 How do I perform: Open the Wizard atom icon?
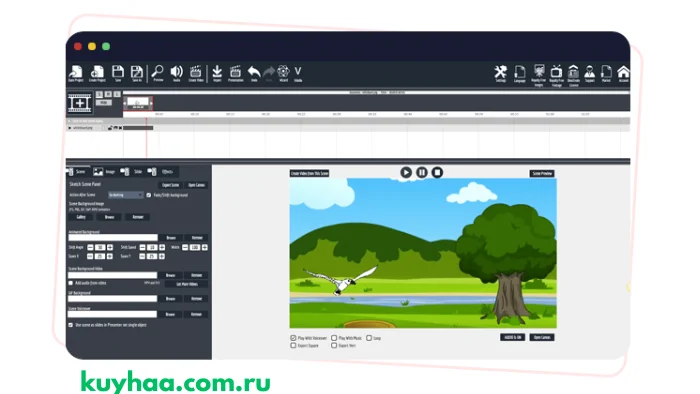click(283, 74)
